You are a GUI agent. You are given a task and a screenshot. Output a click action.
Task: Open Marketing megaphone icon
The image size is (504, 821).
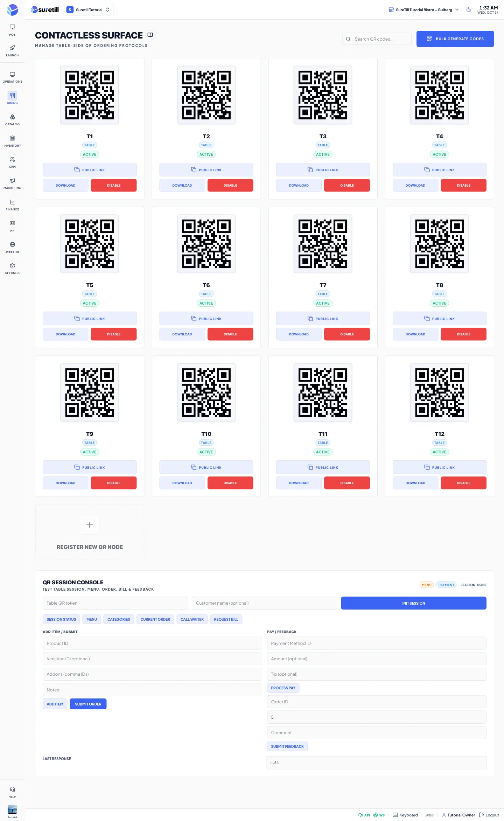coord(12,183)
